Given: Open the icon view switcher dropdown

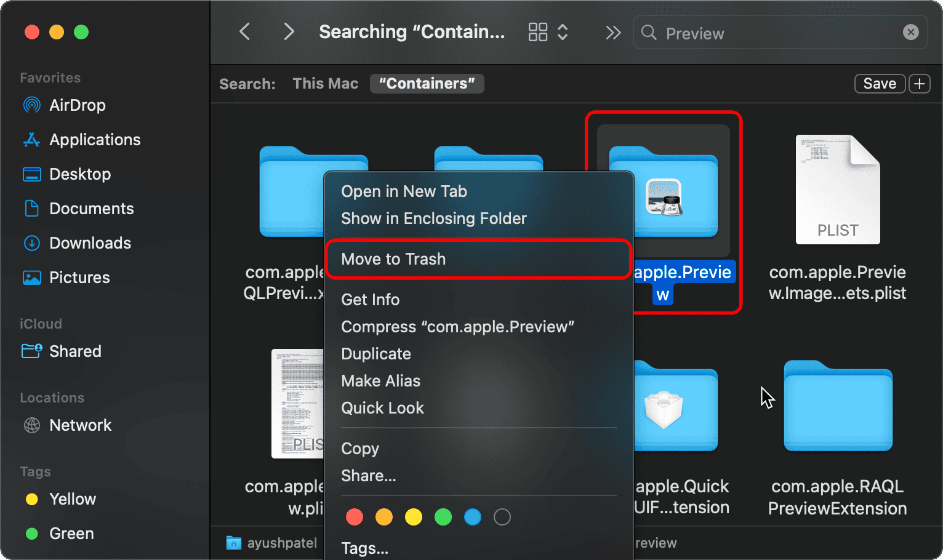Looking at the screenshot, I should pos(547,32).
